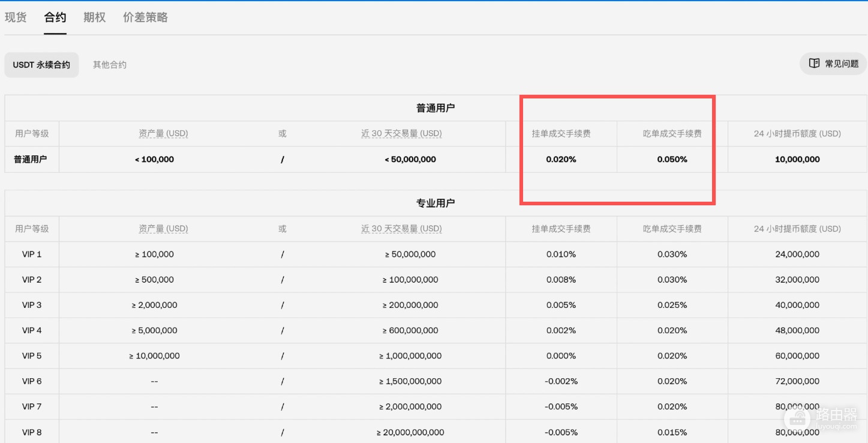Click the ≥ 5,000,000 asset cell
Screen dimensions: 868x443
(154, 331)
